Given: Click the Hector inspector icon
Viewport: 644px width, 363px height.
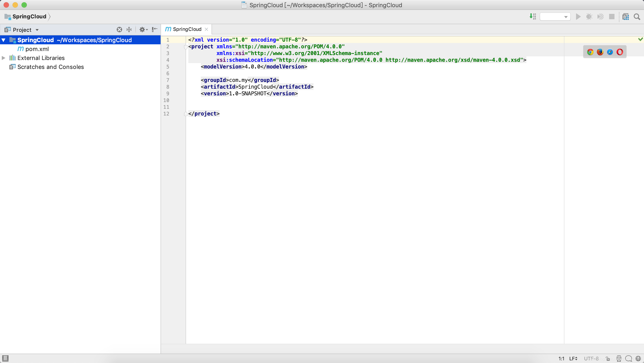Looking at the screenshot, I should [619, 359].
